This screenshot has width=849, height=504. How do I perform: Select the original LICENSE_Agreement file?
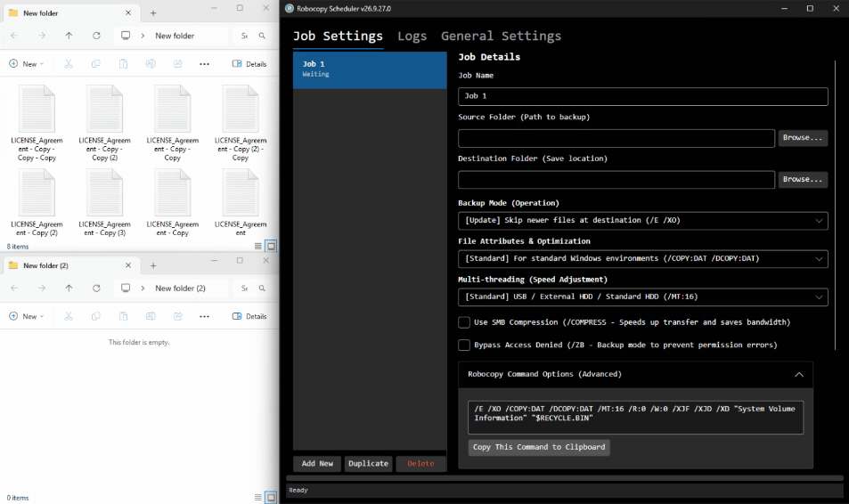(x=241, y=203)
